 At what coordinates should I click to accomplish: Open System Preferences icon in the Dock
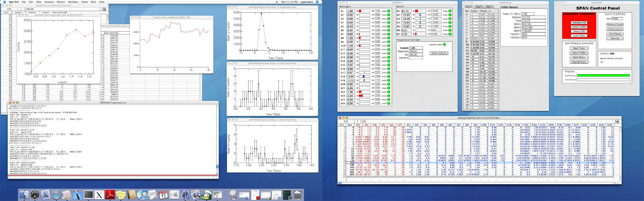(x=174, y=194)
